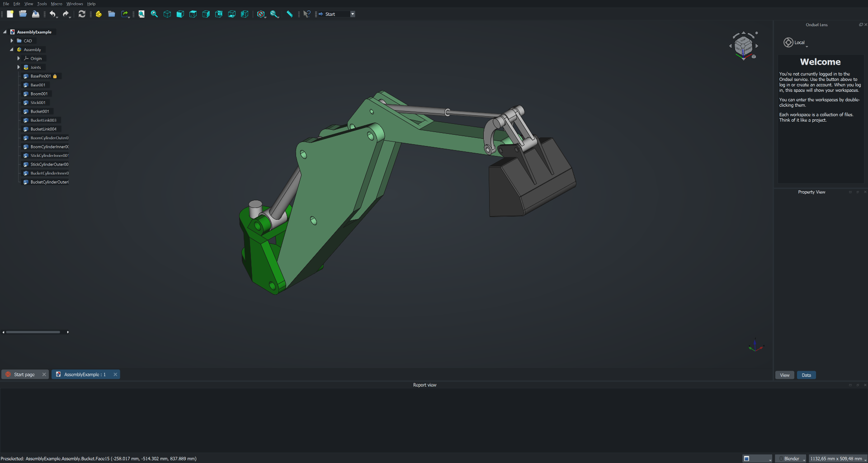Collapse the Assembly tree node
This screenshot has height=463, width=868.
(12, 50)
